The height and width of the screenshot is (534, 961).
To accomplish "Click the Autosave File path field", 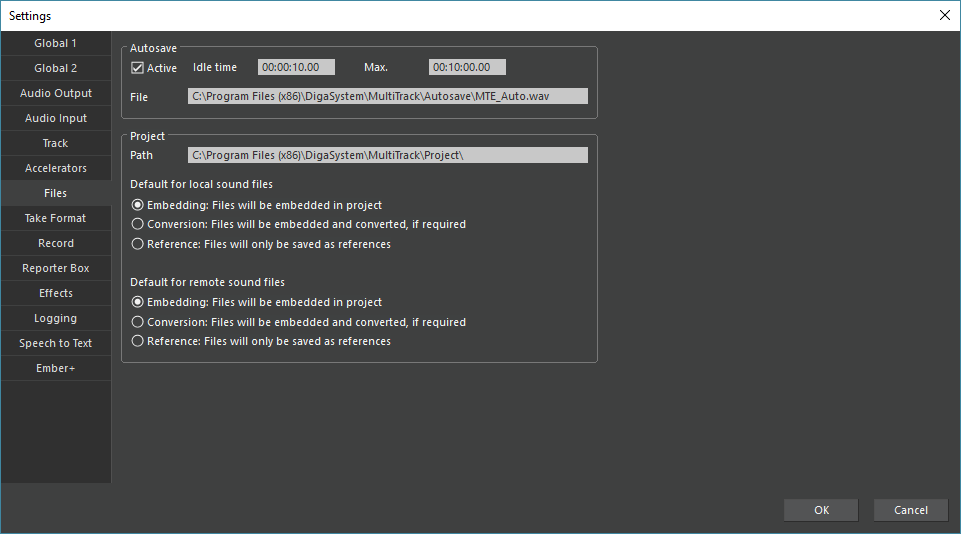I will (387, 97).
